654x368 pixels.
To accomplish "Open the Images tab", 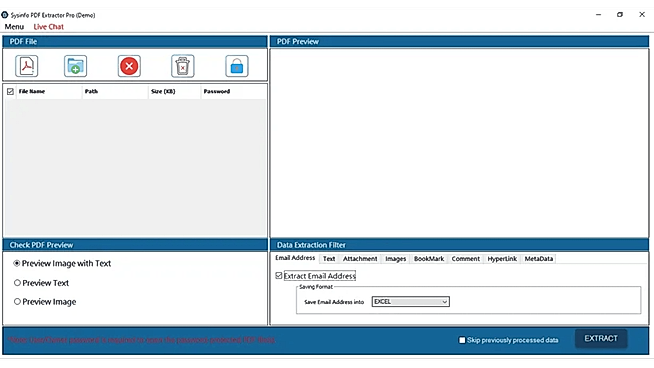I will [395, 259].
